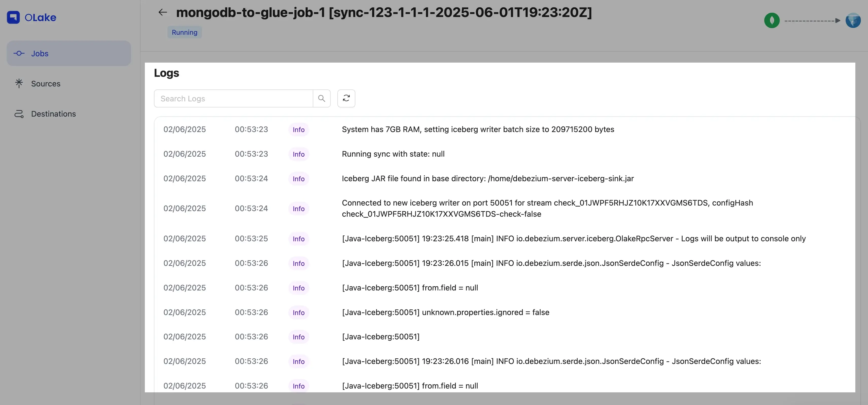Select the Iceberg JAR file found log row
The image size is (868, 405).
point(487,178)
